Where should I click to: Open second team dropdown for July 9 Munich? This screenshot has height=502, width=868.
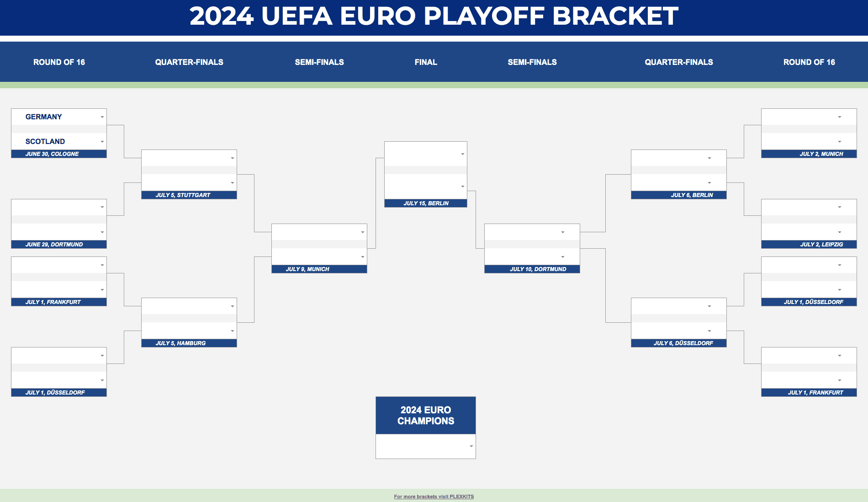tap(362, 257)
